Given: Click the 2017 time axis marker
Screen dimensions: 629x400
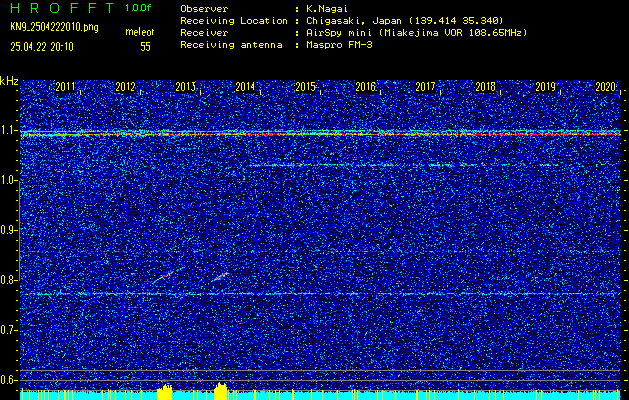Looking at the screenshot, I should coord(425,87).
